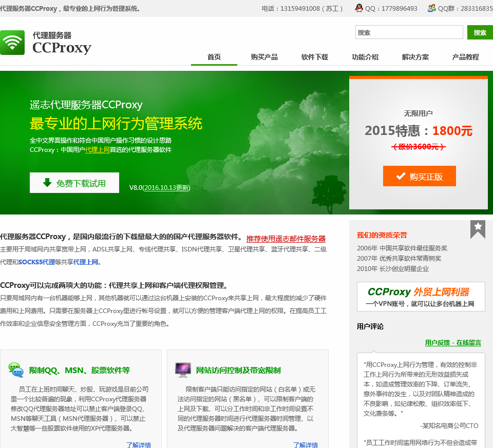Click 2007年 优秀共享软件常青树奖 entry
493x448 pixels.
(x=399, y=258)
